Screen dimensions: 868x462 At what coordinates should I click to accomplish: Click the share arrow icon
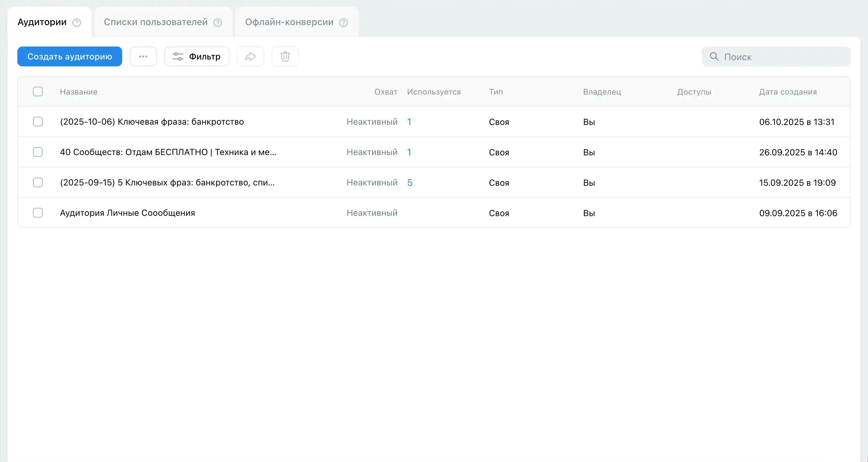[250, 57]
